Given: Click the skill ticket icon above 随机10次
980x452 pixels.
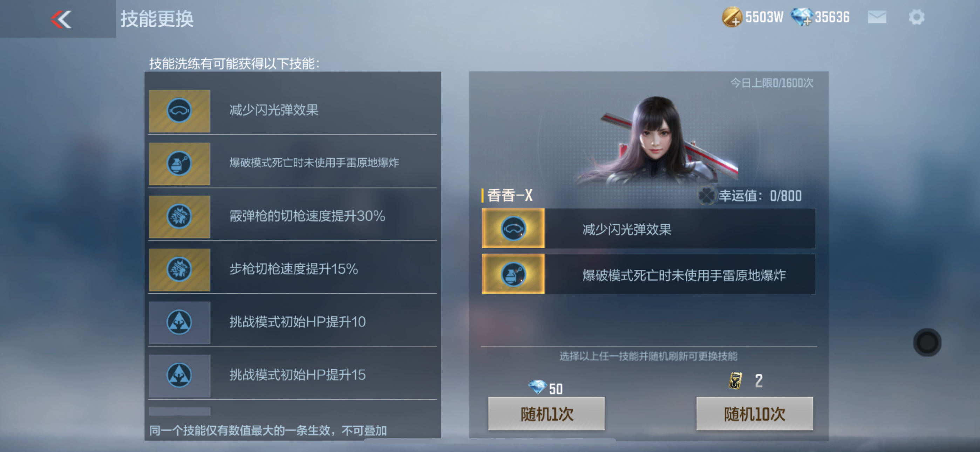Looking at the screenshot, I should (x=735, y=381).
